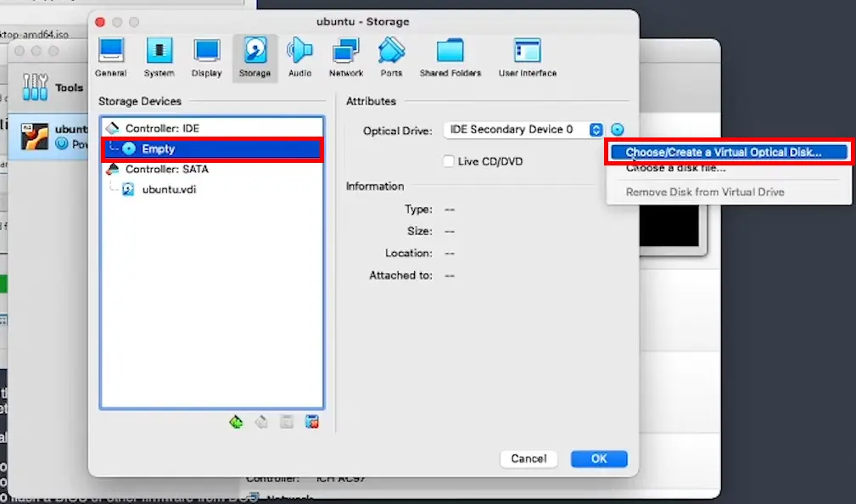Confirm settings with the OK button
Image resolution: width=856 pixels, height=504 pixels.
point(599,459)
